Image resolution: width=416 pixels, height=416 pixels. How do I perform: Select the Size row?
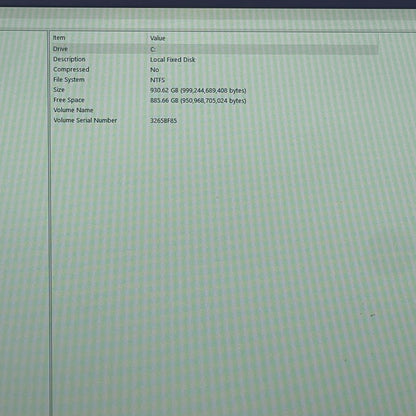(x=215, y=90)
